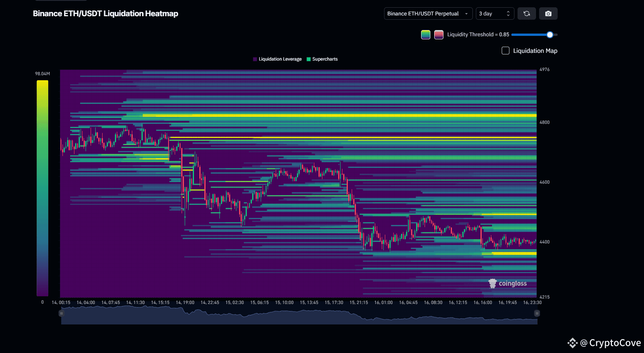Click the 16, 01:00 time axis label

tap(383, 302)
